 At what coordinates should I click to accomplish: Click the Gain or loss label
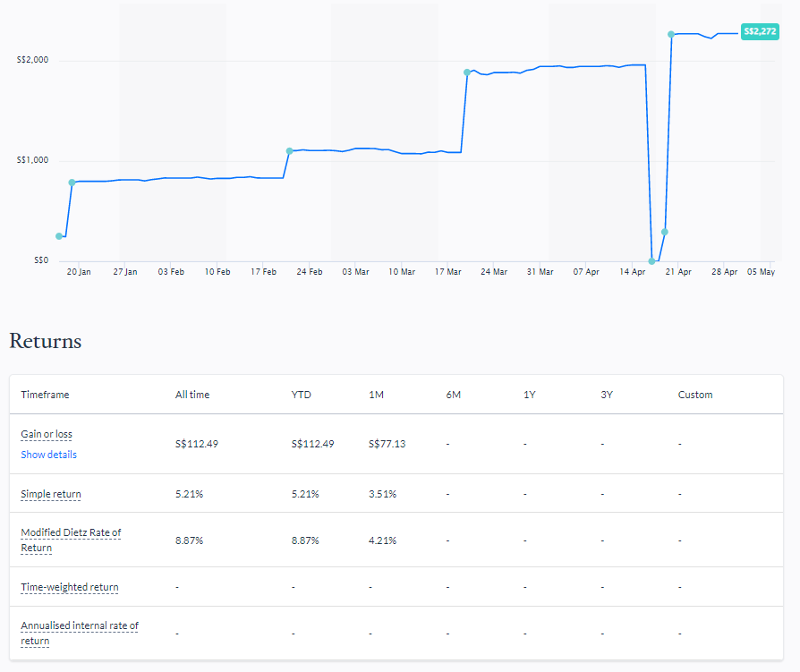click(x=47, y=434)
